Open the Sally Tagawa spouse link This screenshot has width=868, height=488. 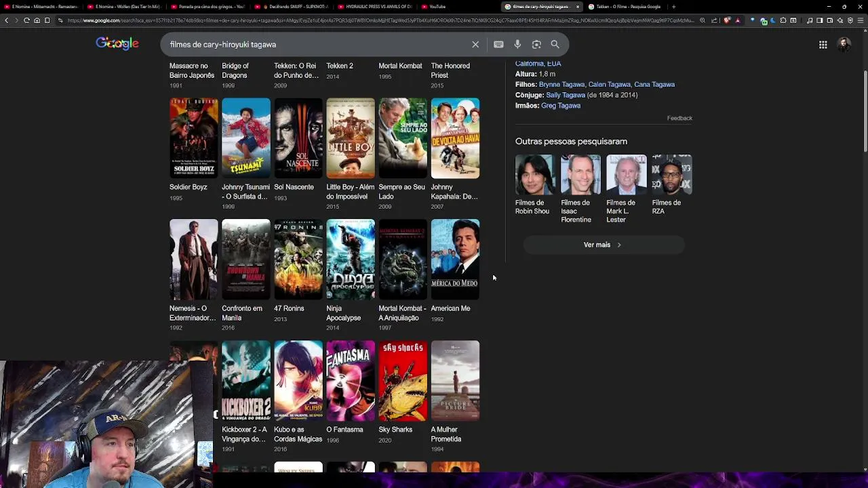(x=566, y=95)
